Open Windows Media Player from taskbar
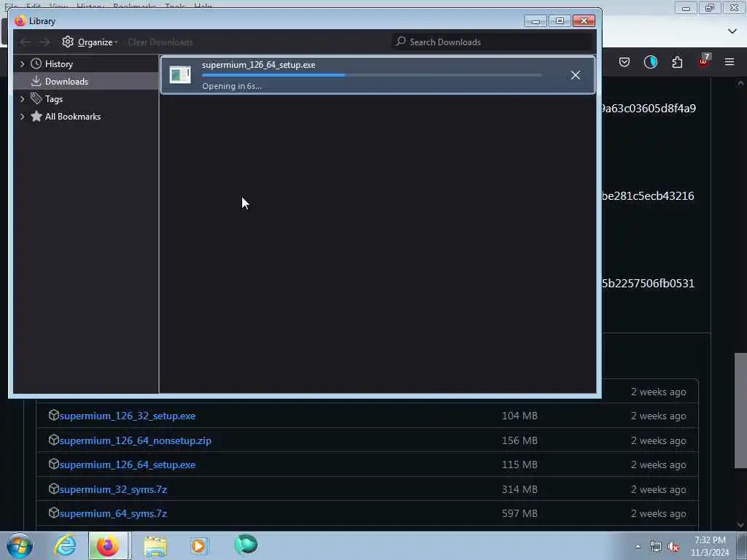The height and width of the screenshot is (560, 747). point(199,545)
